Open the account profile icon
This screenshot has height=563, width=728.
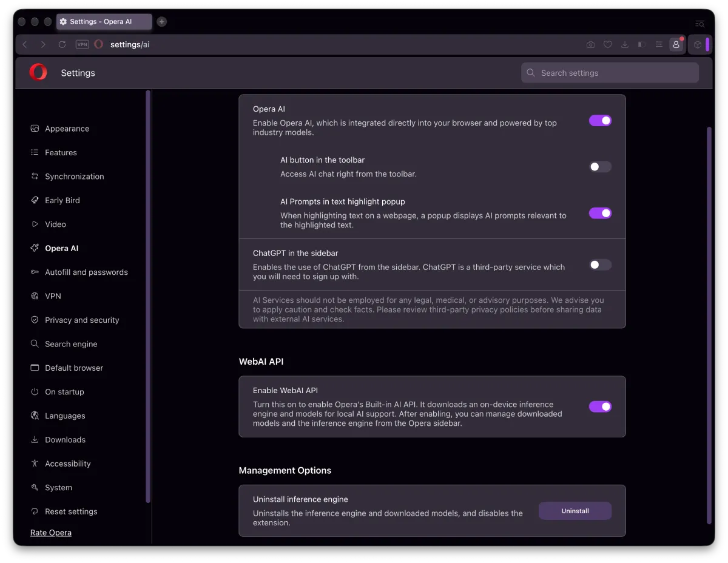pyautogui.click(x=676, y=44)
